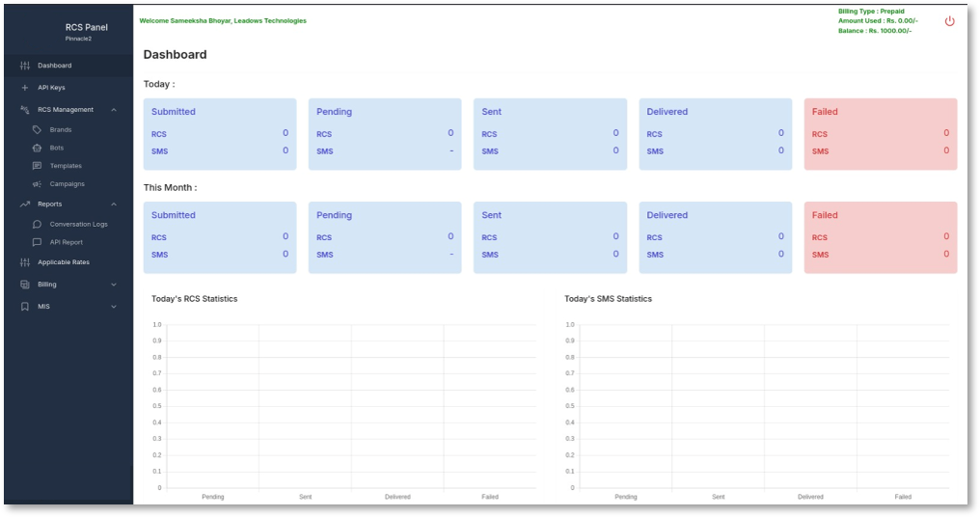Click the 'Dashboard' page heading
The image size is (980, 517).
[175, 54]
